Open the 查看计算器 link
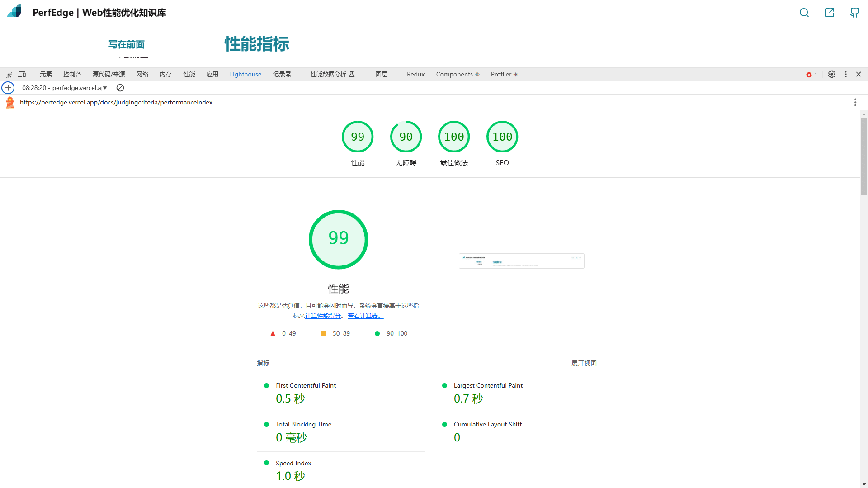The width and height of the screenshot is (868, 488). (365, 316)
